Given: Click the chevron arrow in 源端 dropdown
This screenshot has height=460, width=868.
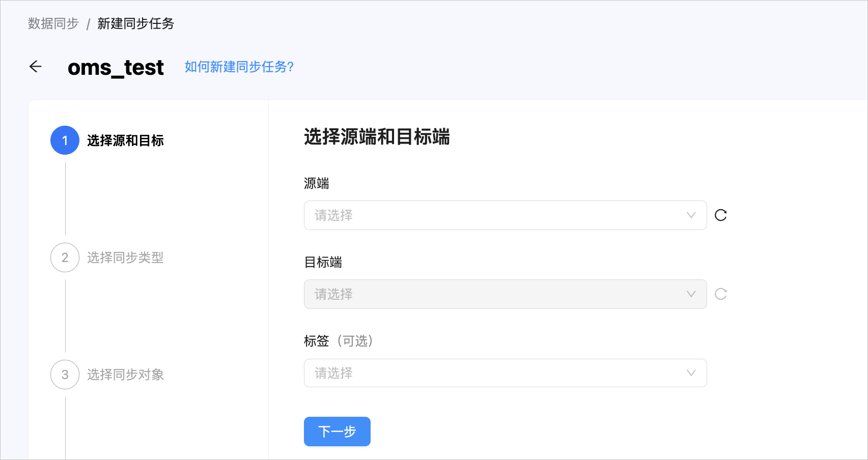Looking at the screenshot, I should click(x=691, y=215).
